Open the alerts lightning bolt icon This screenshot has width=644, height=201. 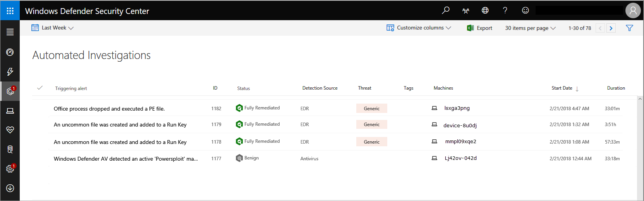point(10,72)
